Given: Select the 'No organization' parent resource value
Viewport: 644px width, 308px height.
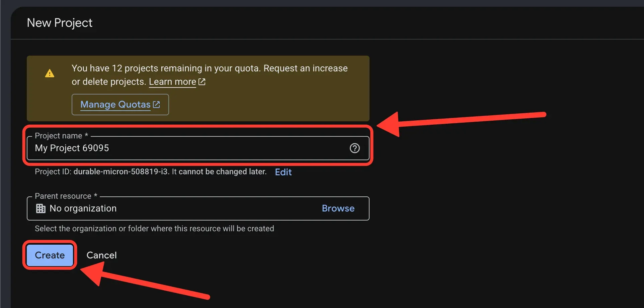Looking at the screenshot, I should 83,208.
